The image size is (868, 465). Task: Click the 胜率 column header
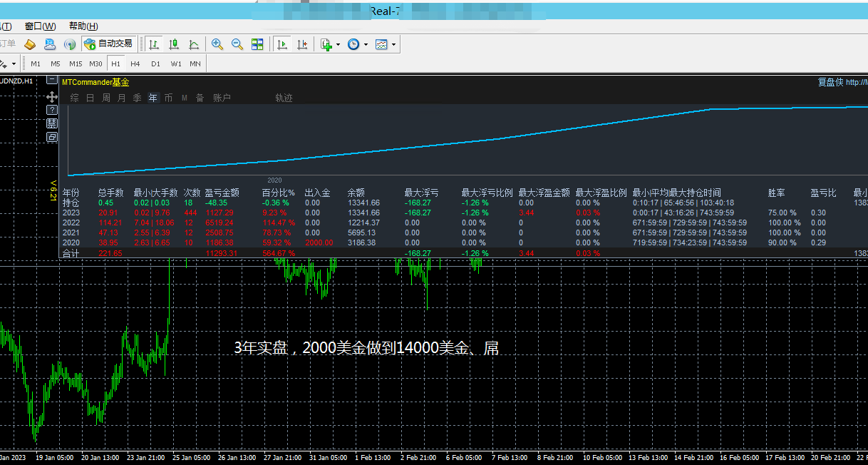(776, 193)
